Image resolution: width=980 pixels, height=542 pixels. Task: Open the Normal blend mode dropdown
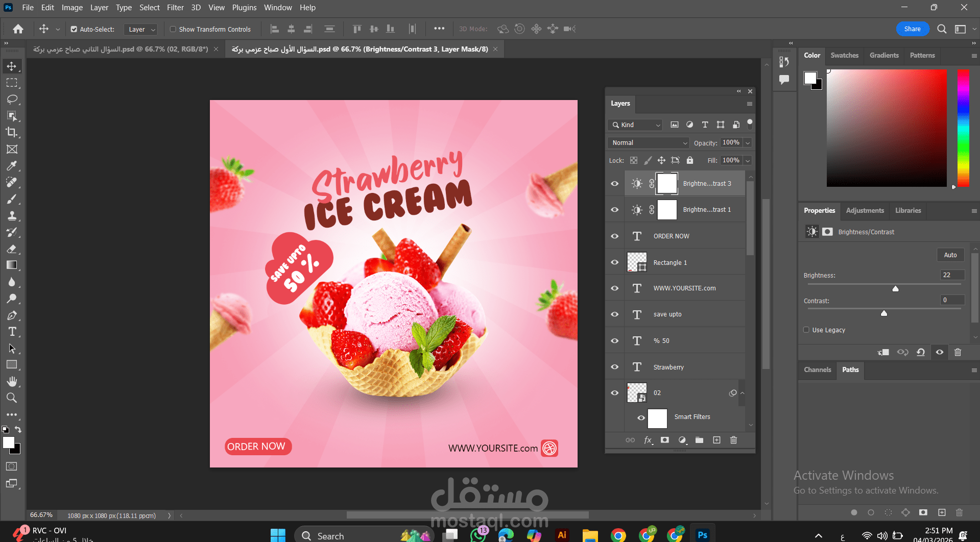click(x=649, y=143)
